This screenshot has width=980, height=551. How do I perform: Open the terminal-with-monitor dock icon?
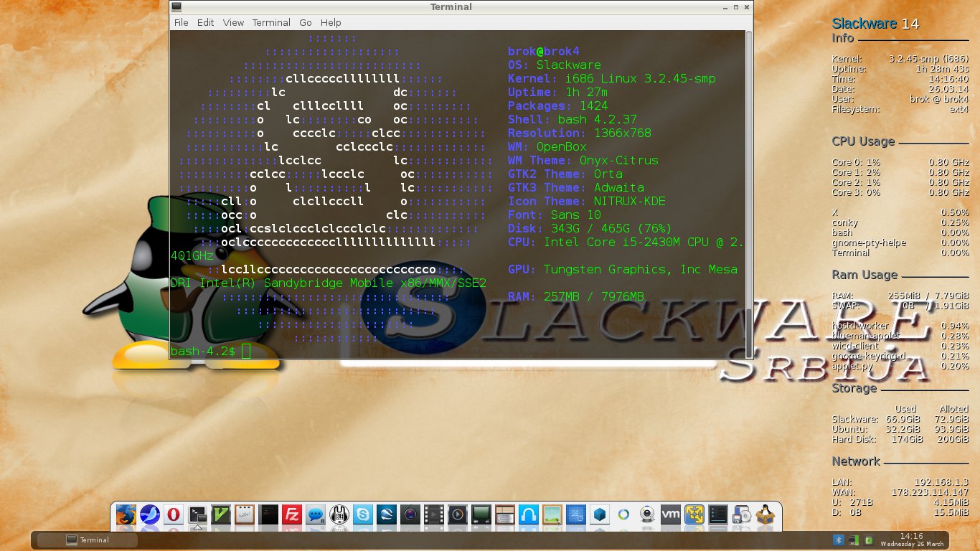(197, 514)
